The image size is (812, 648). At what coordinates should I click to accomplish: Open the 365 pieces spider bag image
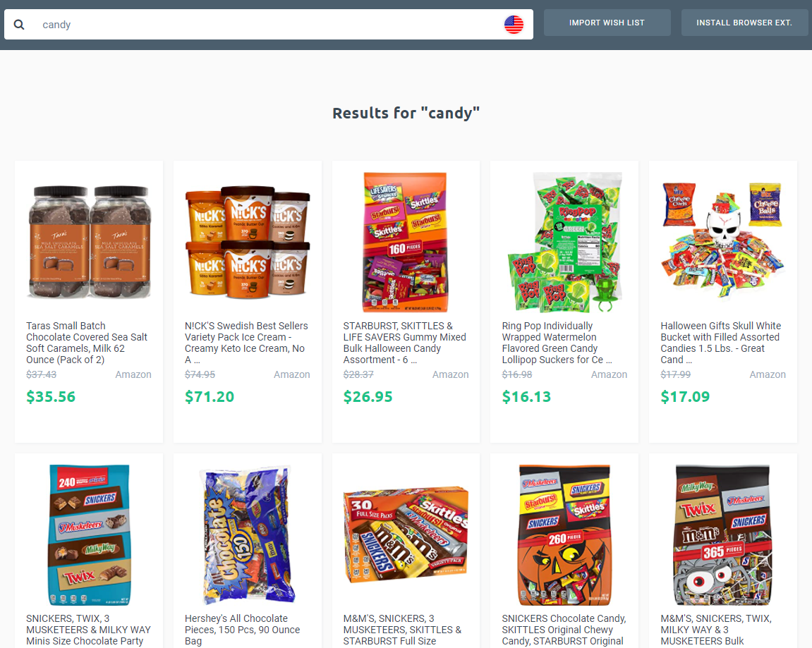click(723, 534)
